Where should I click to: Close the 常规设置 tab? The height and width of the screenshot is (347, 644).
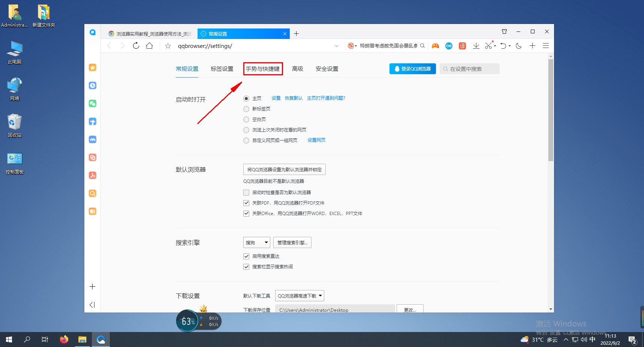[285, 34]
